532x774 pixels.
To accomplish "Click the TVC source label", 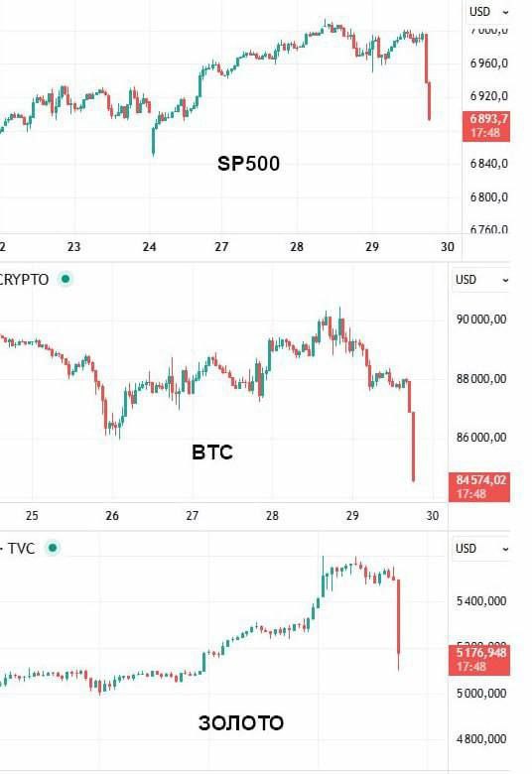I will tap(21, 549).
